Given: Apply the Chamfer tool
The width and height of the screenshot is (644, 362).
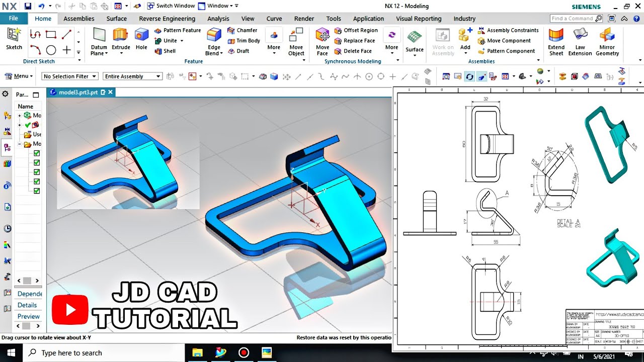Looking at the screenshot, I should coord(242,30).
